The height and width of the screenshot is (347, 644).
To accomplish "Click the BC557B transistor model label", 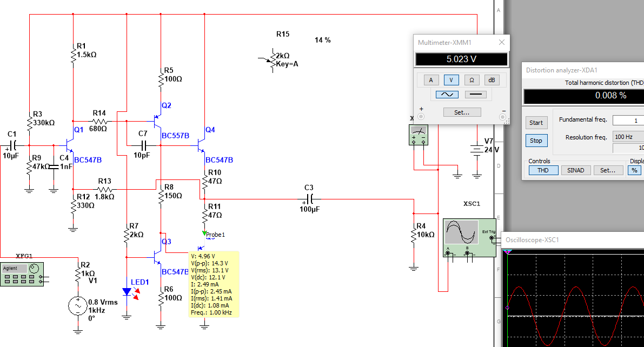I will [x=175, y=136].
